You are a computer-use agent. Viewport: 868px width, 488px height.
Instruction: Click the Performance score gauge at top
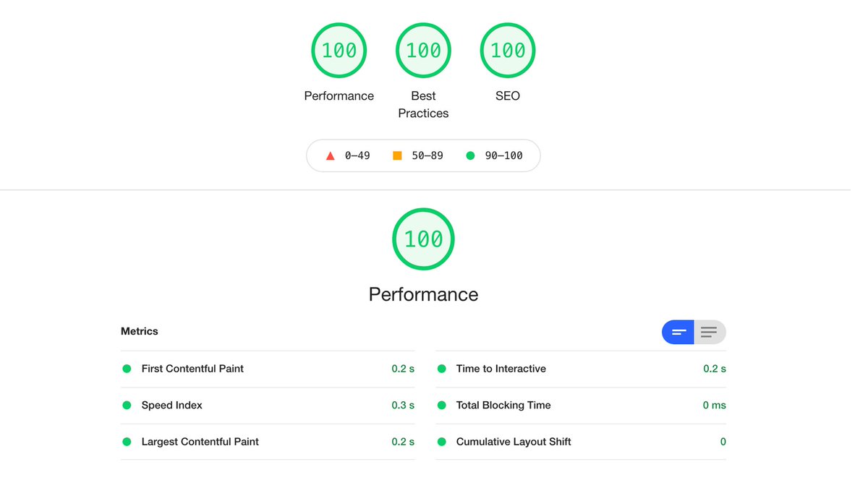[x=339, y=51]
